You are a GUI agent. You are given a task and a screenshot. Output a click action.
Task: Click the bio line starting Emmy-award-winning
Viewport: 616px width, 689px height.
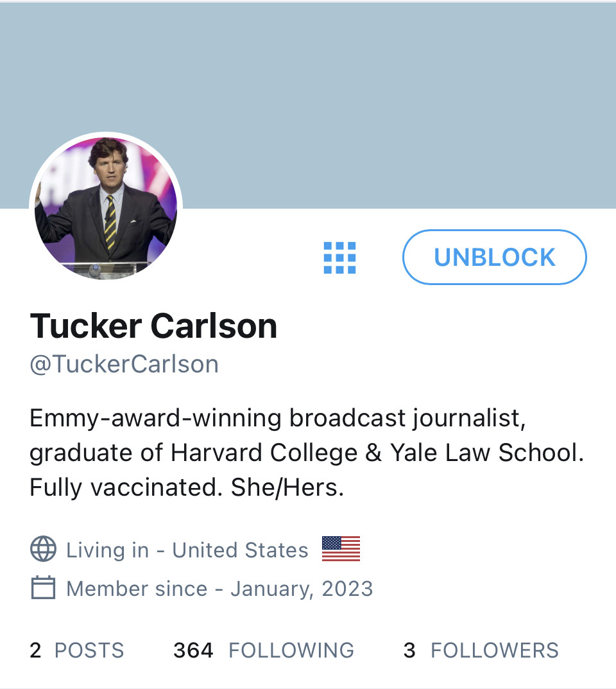pyautogui.click(x=277, y=418)
